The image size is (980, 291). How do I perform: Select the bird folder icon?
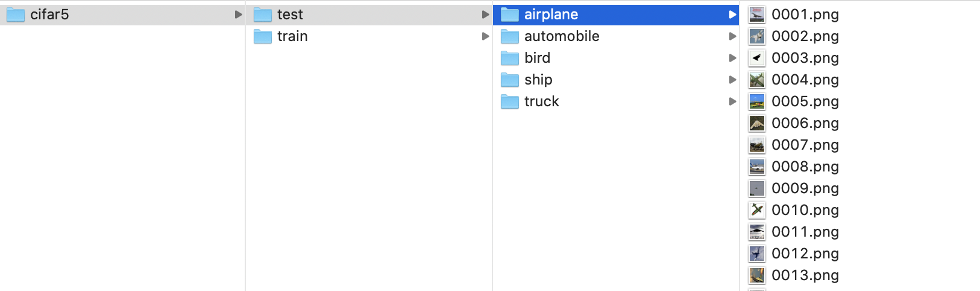510,58
